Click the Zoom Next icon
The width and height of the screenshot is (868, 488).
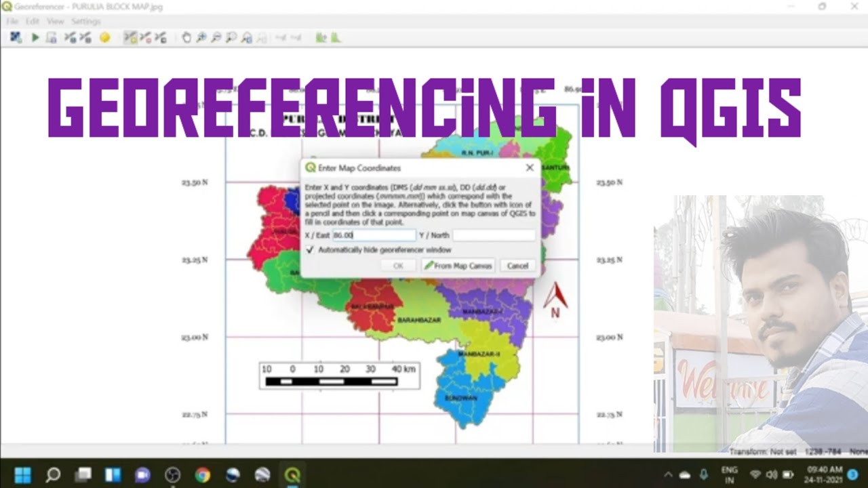(262, 37)
